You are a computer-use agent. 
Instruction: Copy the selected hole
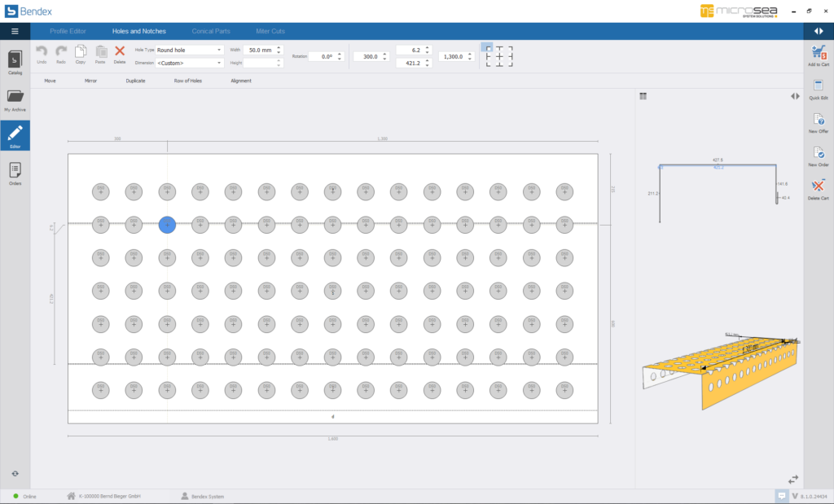tap(81, 51)
